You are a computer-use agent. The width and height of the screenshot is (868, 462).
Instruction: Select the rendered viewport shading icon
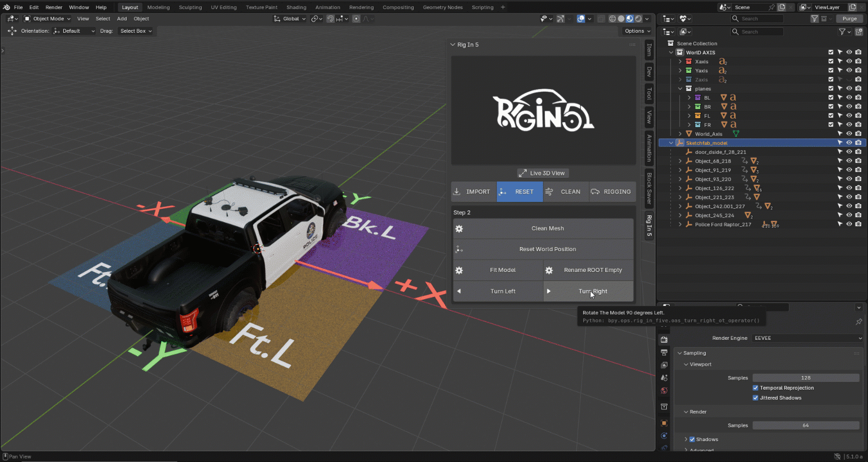point(638,19)
